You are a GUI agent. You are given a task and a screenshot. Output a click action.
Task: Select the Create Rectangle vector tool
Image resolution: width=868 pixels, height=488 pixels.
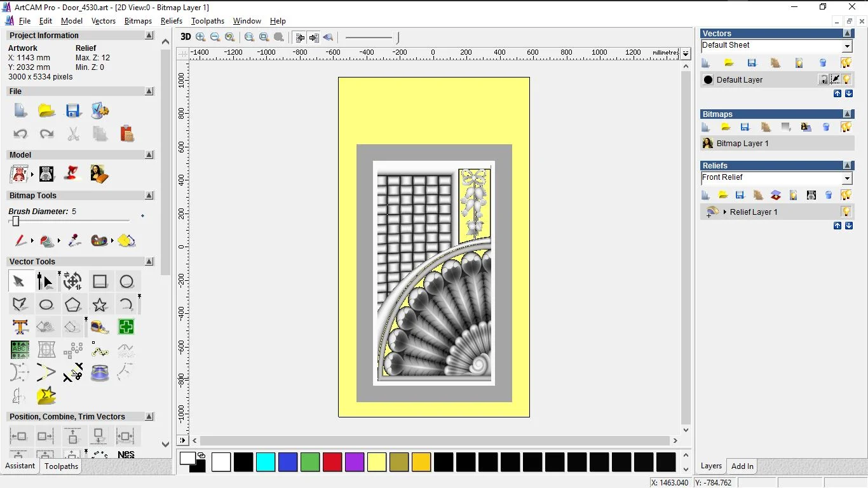point(100,281)
